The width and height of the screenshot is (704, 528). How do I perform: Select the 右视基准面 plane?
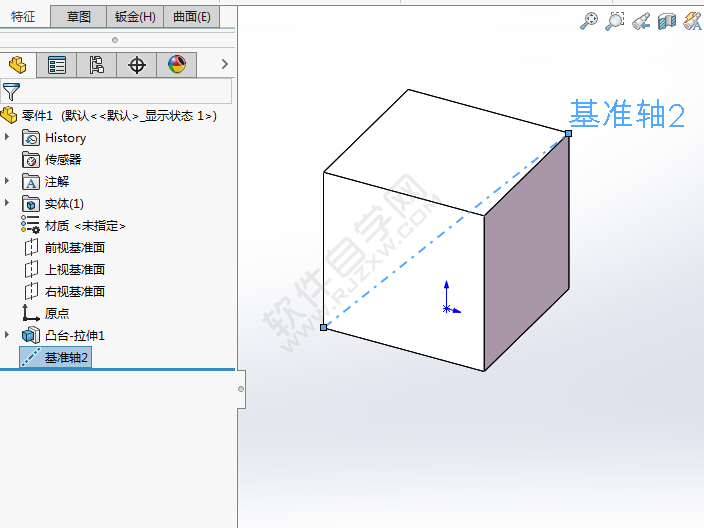point(75,292)
